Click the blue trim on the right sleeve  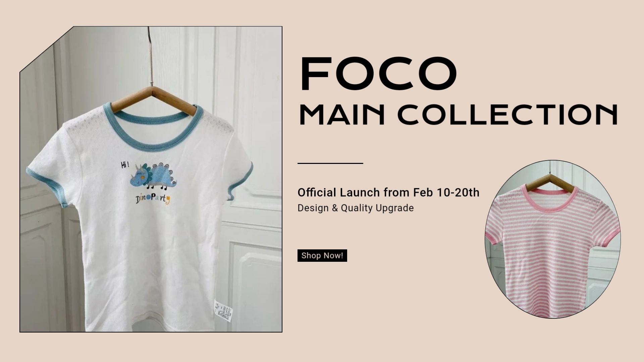pyautogui.click(x=241, y=181)
